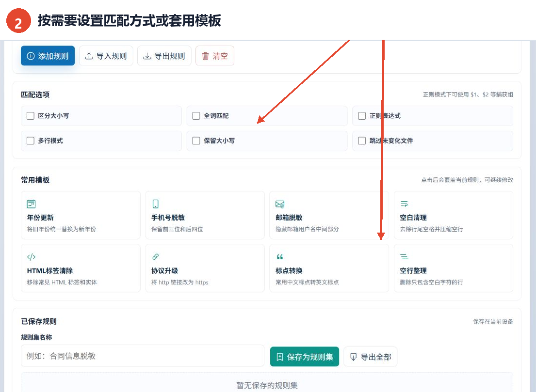Click the 保存为规则集 button

coord(305,357)
